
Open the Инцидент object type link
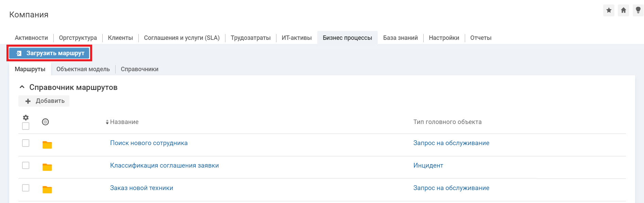coord(428,166)
